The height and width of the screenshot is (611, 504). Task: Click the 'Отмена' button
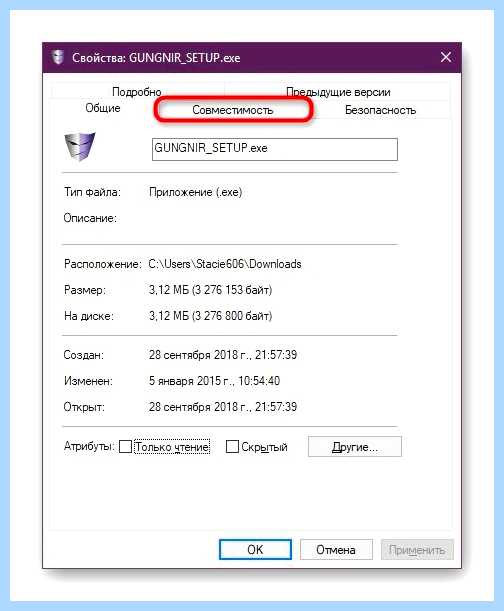click(336, 549)
